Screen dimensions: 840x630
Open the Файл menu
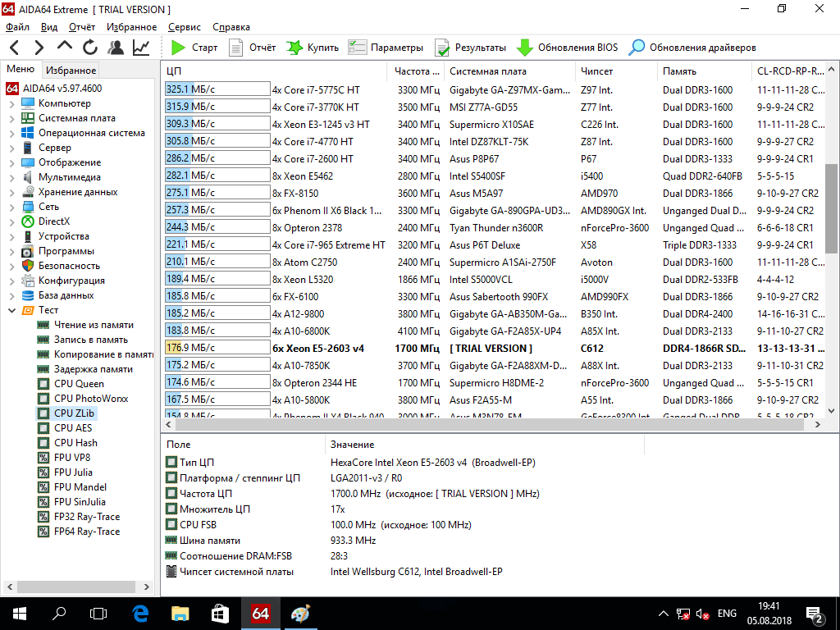point(17,27)
